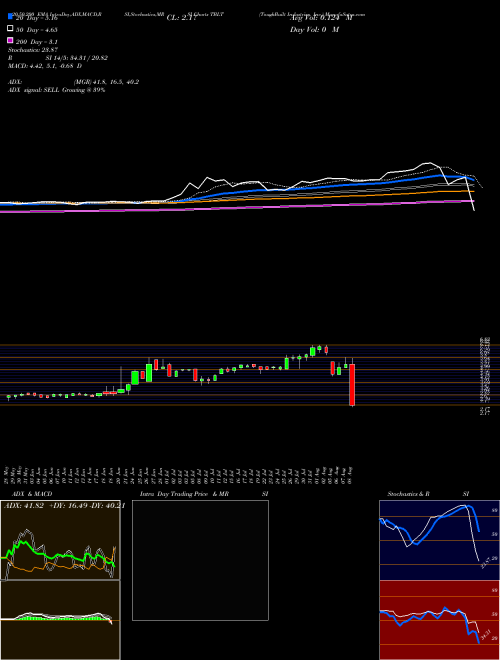Click the blue-background Stochastics chart panel
Viewport: 500px width, 660px height.
point(439,540)
